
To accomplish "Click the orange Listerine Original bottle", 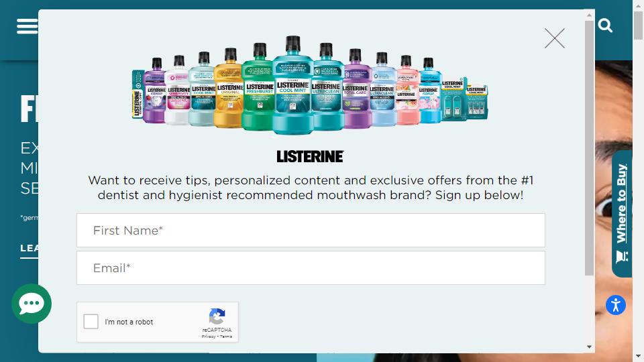I will pyautogui.click(x=229, y=88).
